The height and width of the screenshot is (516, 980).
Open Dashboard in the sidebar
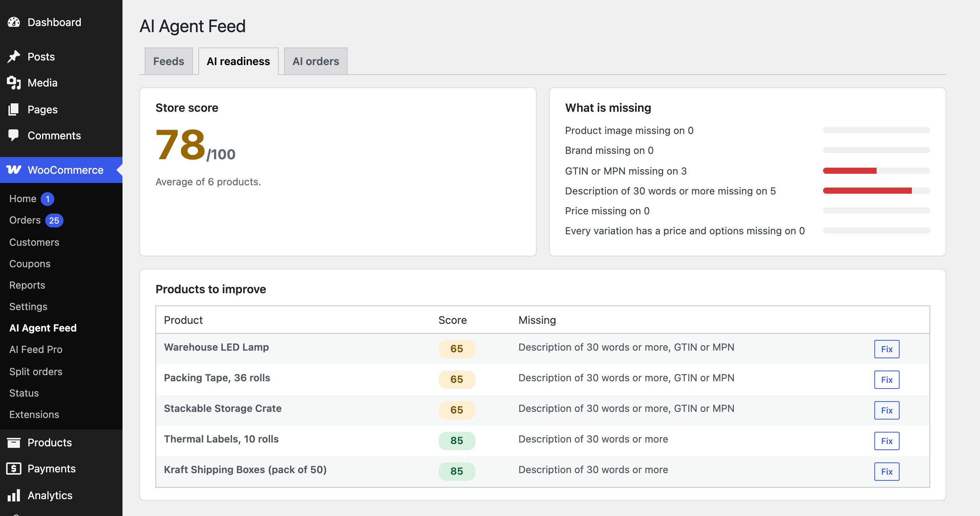coord(61,22)
